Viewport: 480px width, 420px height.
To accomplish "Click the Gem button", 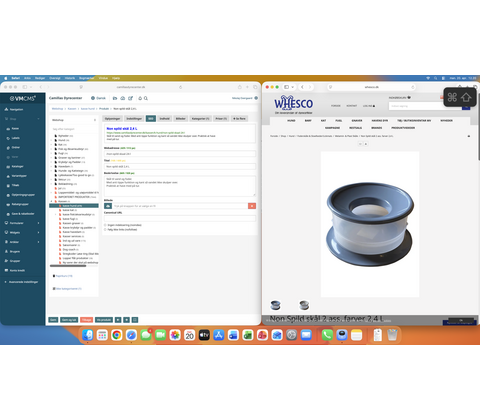I will (x=53, y=320).
